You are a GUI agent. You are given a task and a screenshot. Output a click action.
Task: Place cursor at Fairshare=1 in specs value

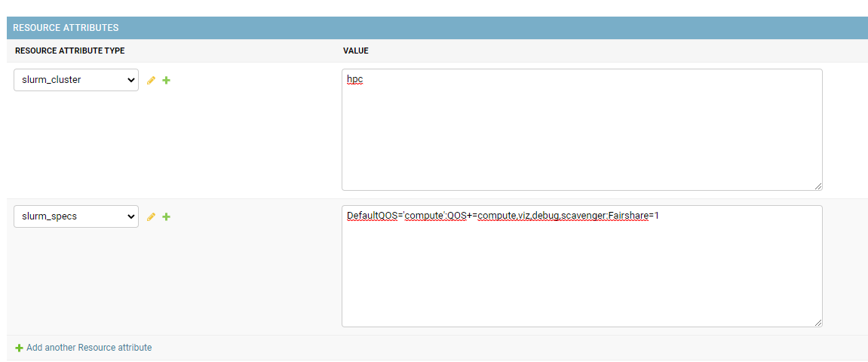633,216
